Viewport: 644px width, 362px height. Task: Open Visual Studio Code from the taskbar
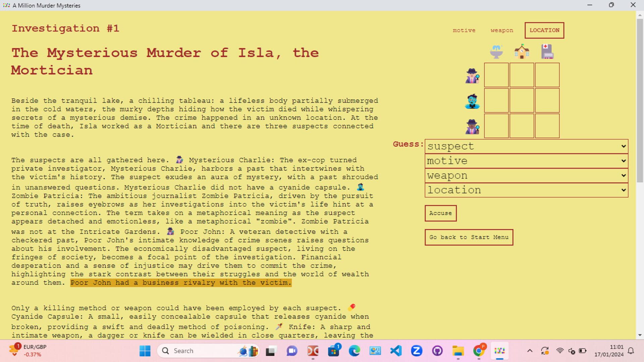tap(396, 351)
